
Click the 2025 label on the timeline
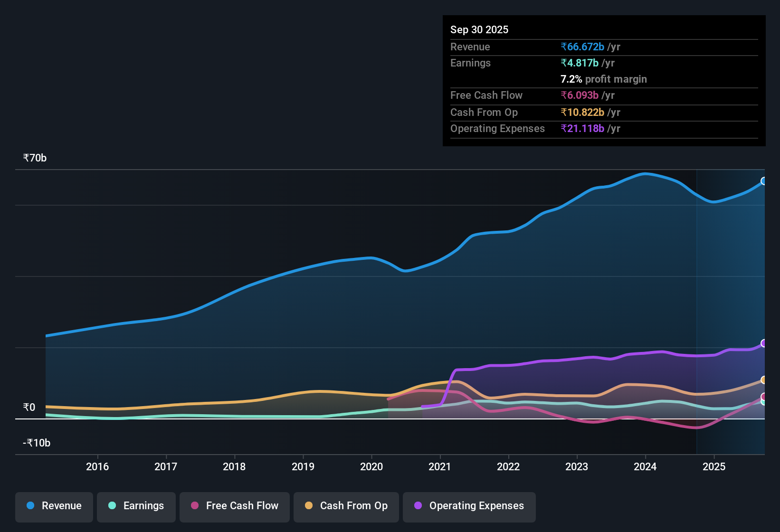click(x=714, y=466)
